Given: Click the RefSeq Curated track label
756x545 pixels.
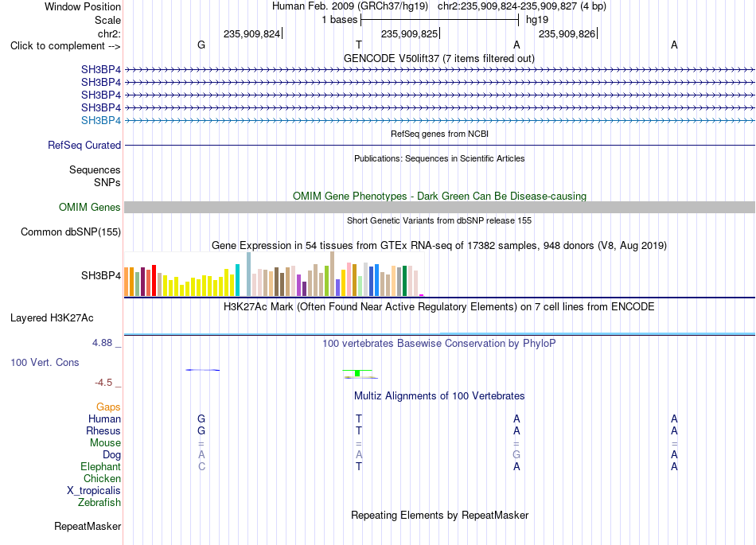Looking at the screenshot, I should 84,145.
